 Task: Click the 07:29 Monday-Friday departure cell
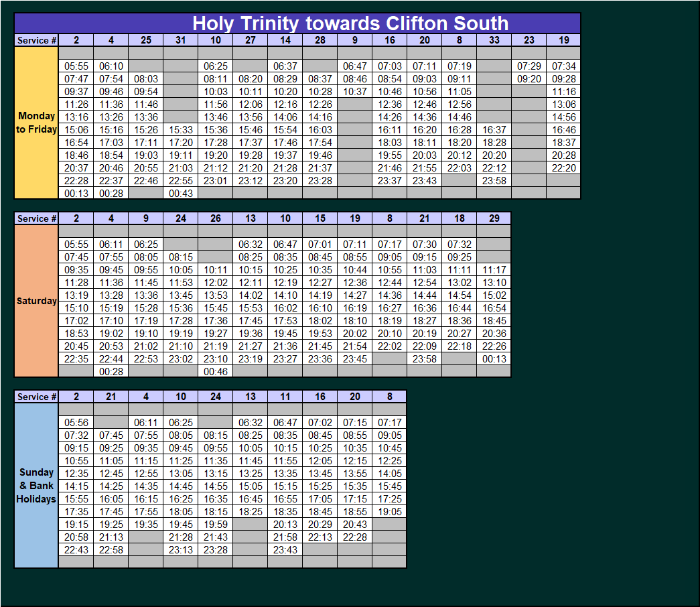tap(529, 66)
